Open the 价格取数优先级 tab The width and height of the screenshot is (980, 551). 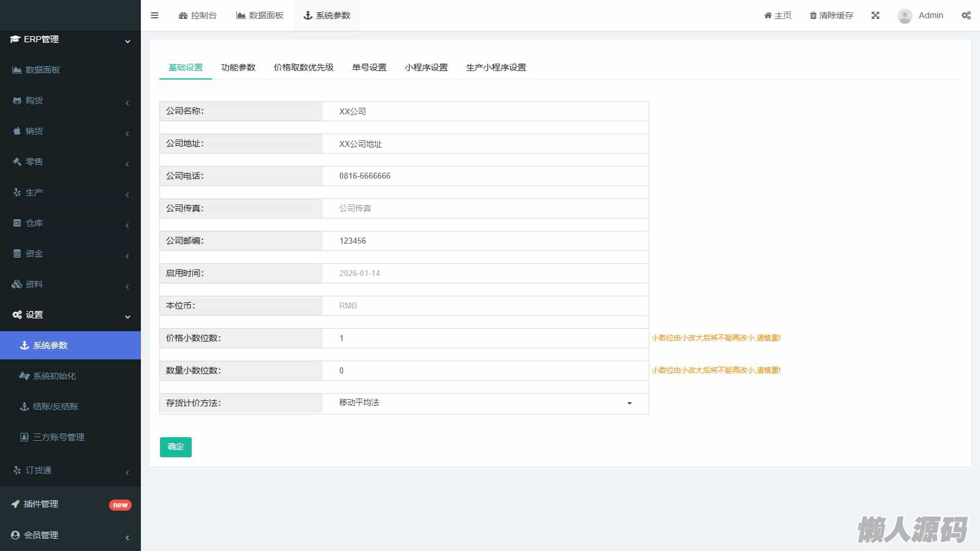click(303, 67)
